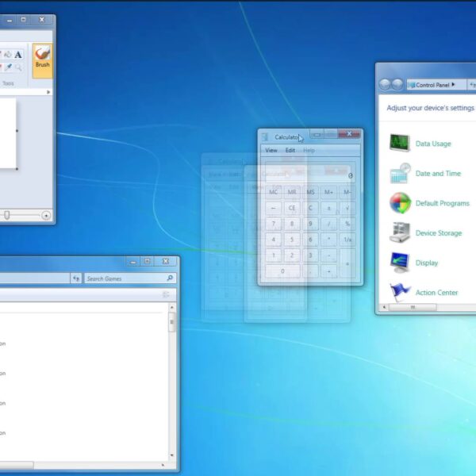The width and height of the screenshot is (476, 476).
Task: Click the decimal point key on Calculator
Action: coord(310,271)
